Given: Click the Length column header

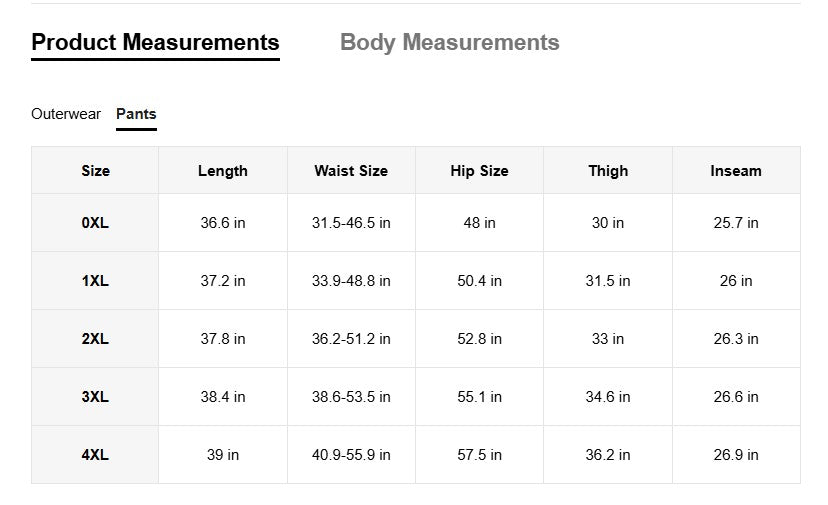Looking at the screenshot, I should coord(223,171).
